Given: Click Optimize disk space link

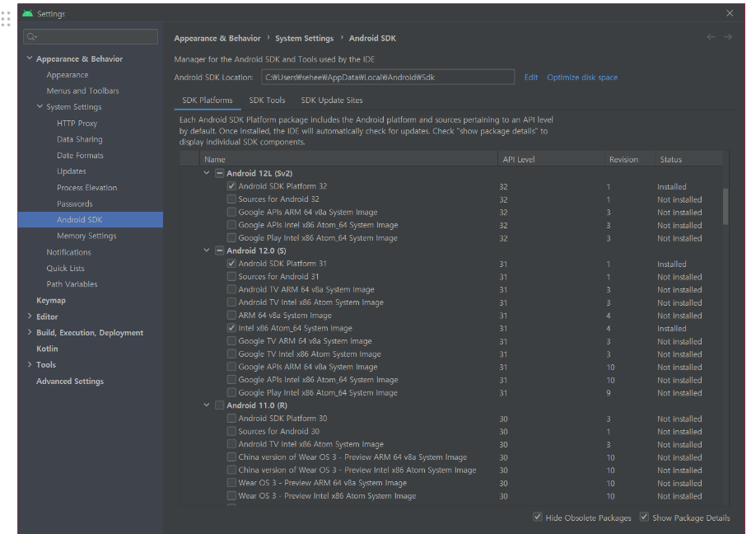Looking at the screenshot, I should (582, 77).
